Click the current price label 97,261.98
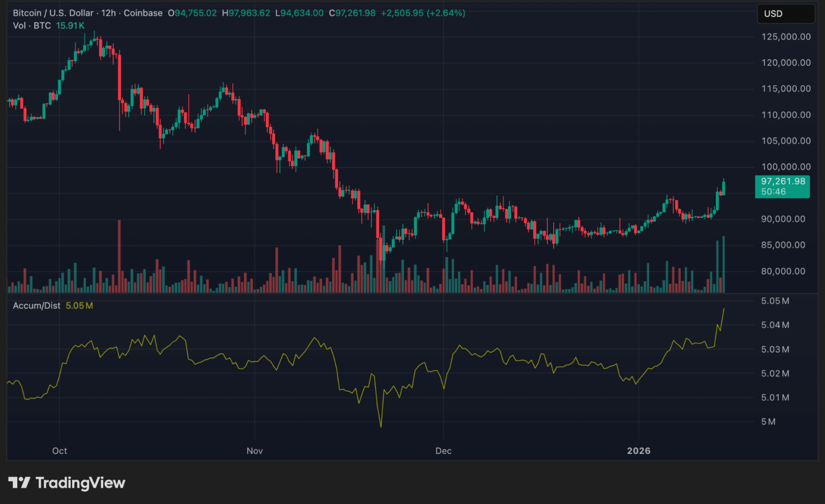Image resolution: width=825 pixels, height=504 pixels. click(x=782, y=181)
